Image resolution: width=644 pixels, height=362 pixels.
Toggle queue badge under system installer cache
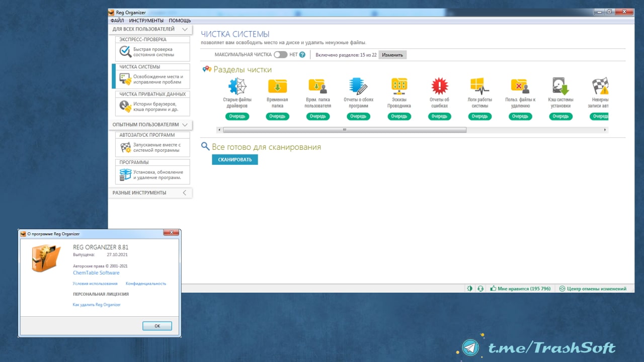(560, 116)
